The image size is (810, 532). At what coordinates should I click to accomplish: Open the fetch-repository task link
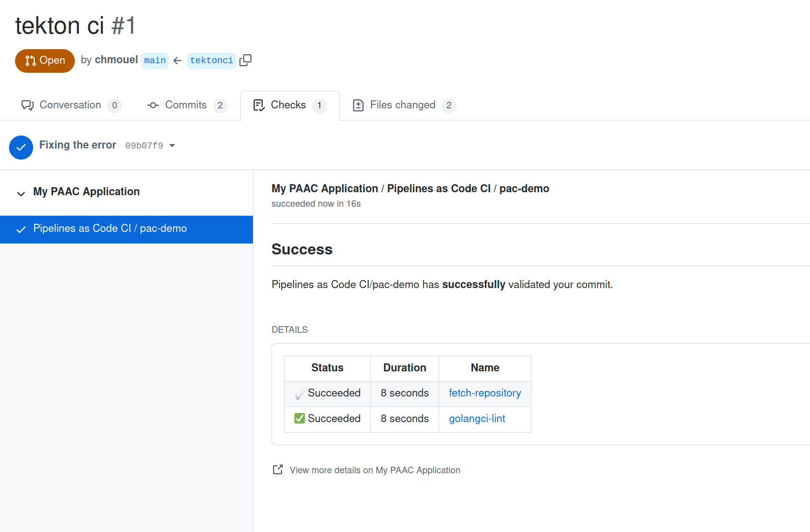tap(484, 393)
